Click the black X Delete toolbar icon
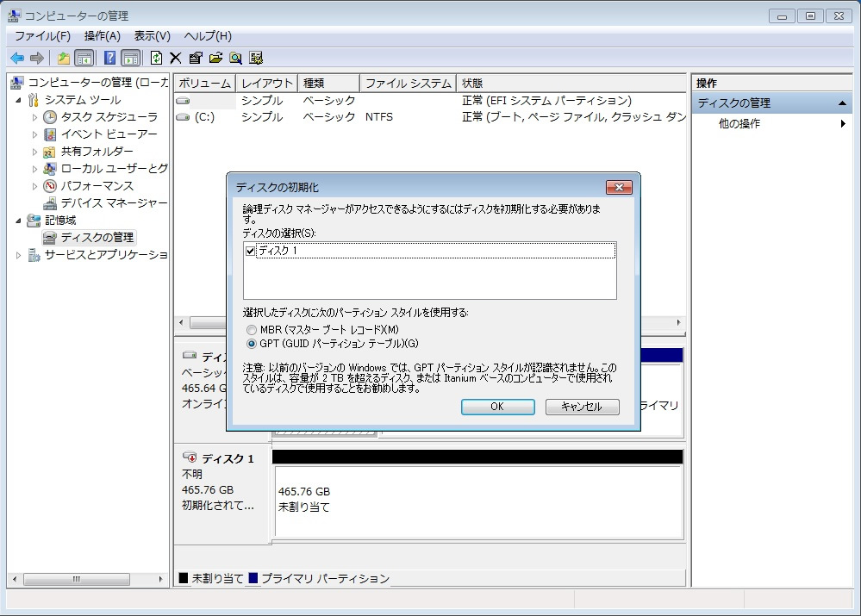 [x=176, y=58]
